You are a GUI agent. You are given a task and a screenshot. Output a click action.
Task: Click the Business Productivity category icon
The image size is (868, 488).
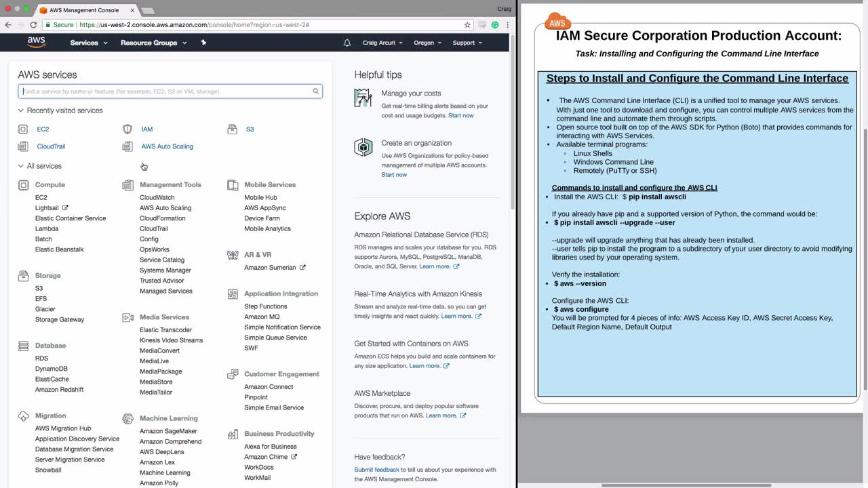tap(233, 434)
